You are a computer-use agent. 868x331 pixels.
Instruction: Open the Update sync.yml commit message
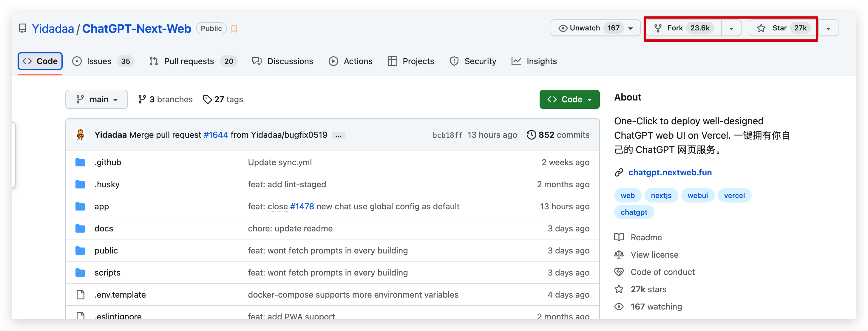(280, 162)
